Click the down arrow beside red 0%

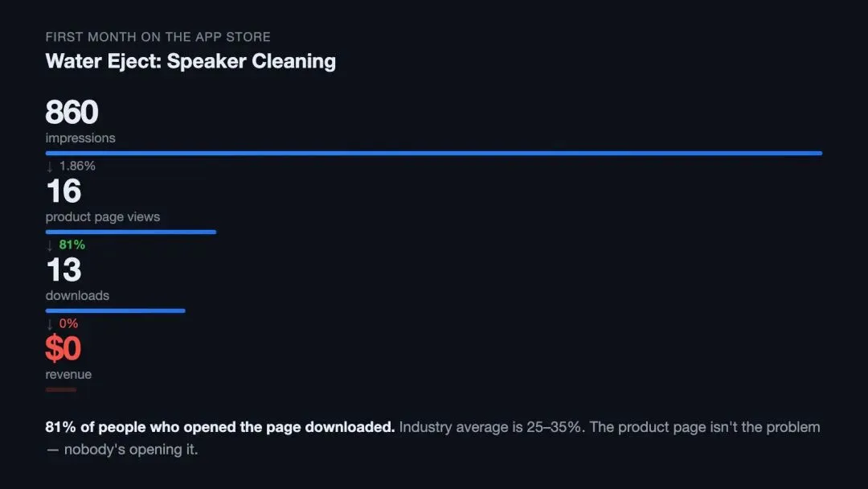(x=50, y=324)
